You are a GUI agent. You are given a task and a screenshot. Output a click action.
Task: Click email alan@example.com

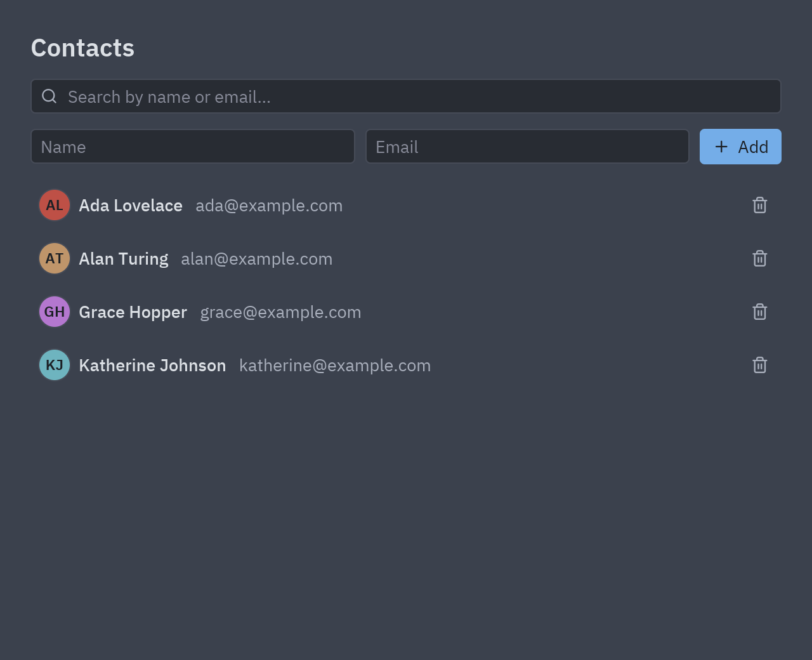pos(257,259)
